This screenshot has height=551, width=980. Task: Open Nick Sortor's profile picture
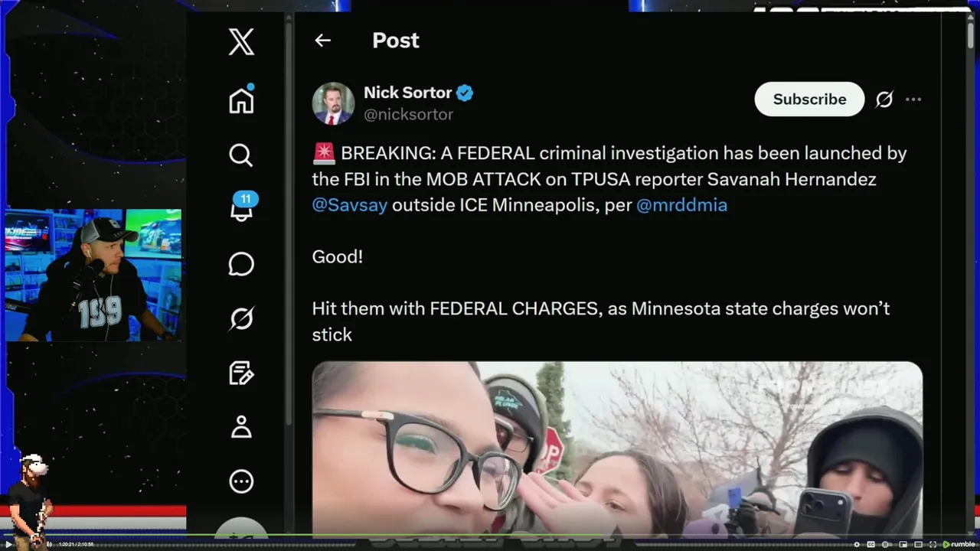(x=333, y=103)
